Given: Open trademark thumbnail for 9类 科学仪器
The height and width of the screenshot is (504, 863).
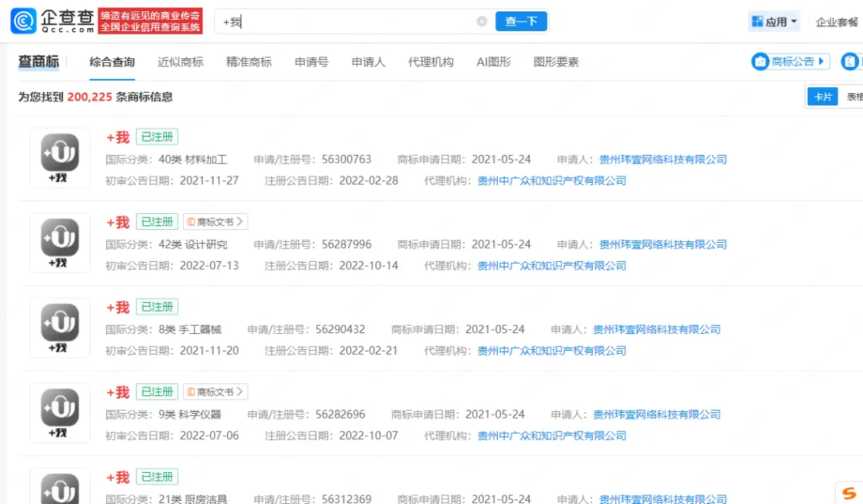Looking at the screenshot, I should click(x=60, y=413).
